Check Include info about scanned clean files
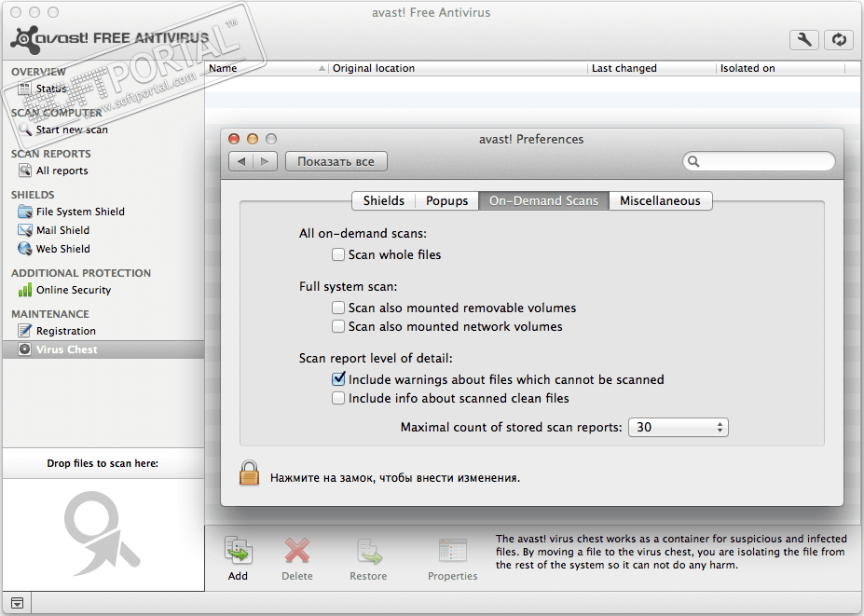The image size is (864, 616). [338, 398]
